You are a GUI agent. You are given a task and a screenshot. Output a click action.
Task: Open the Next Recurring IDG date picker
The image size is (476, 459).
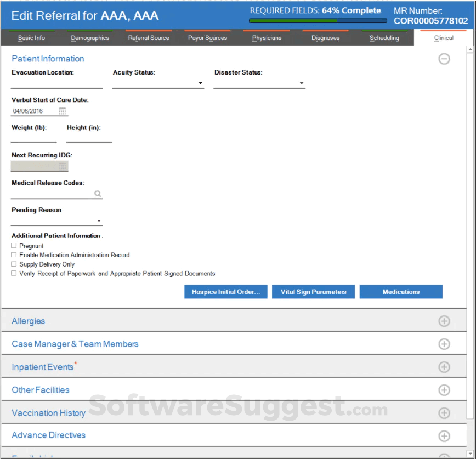(x=63, y=165)
